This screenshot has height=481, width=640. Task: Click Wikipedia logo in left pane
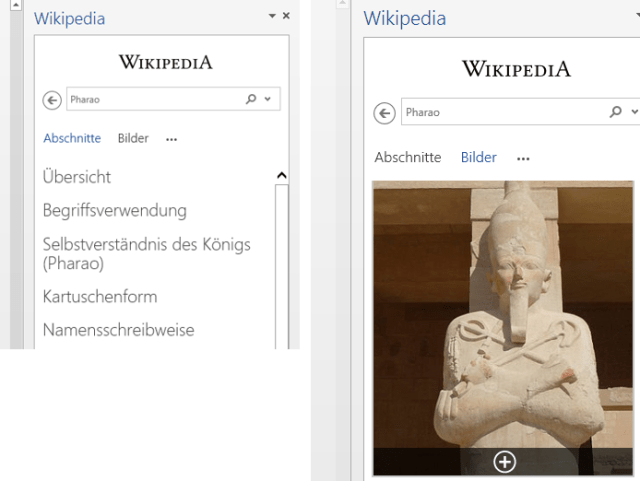click(x=166, y=62)
